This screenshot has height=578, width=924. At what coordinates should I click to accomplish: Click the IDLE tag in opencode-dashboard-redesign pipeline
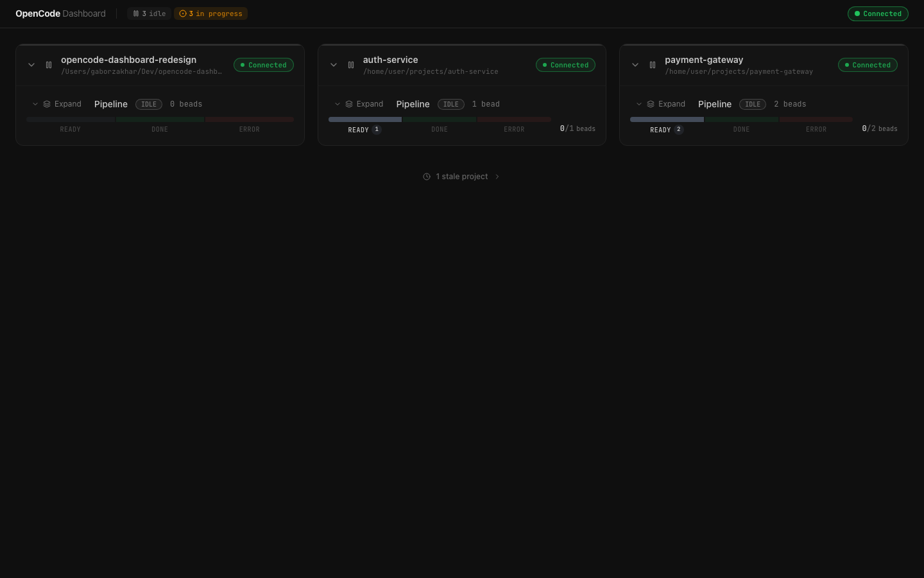[x=149, y=104]
